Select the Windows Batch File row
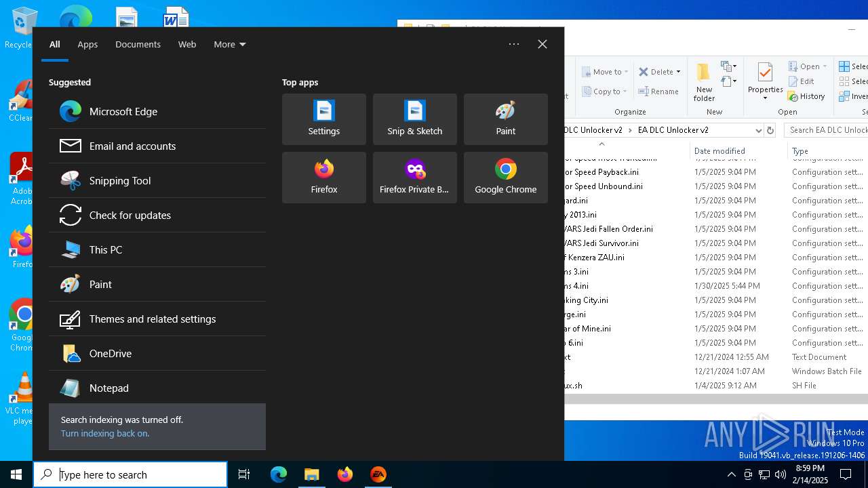 pyautogui.click(x=716, y=371)
